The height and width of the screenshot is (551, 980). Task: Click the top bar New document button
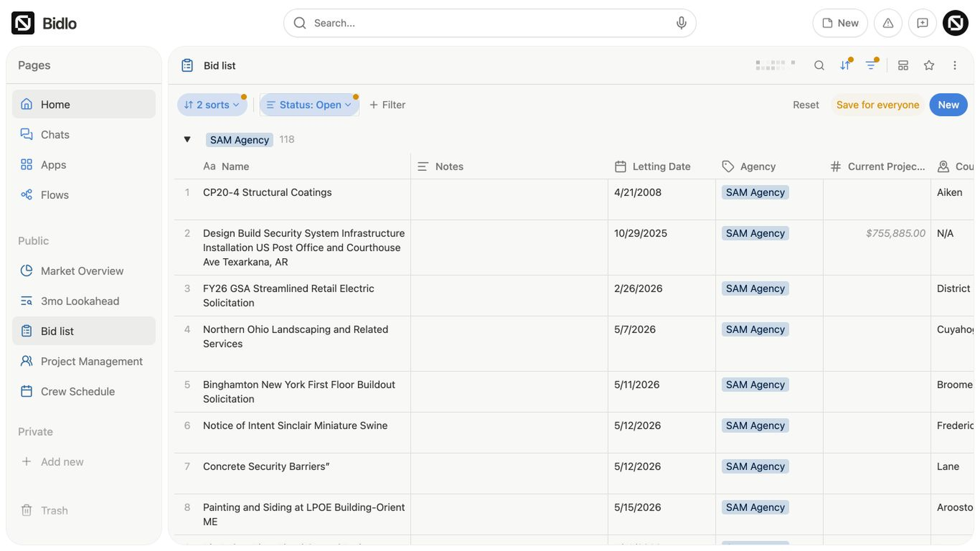click(x=840, y=23)
